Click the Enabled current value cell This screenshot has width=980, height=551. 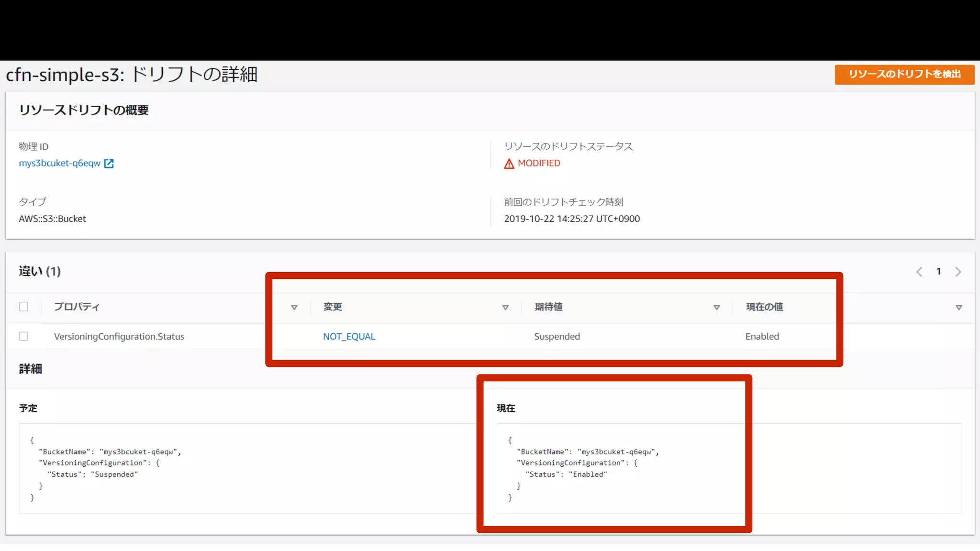pyautogui.click(x=762, y=336)
